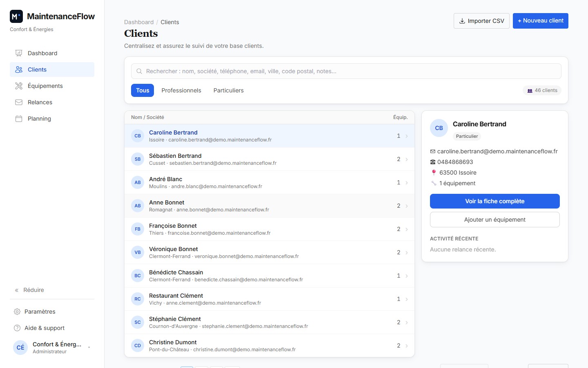Screen dimensions: 588x368
Task: Select the Tous filter tab
Action: [x=143, y=90]
